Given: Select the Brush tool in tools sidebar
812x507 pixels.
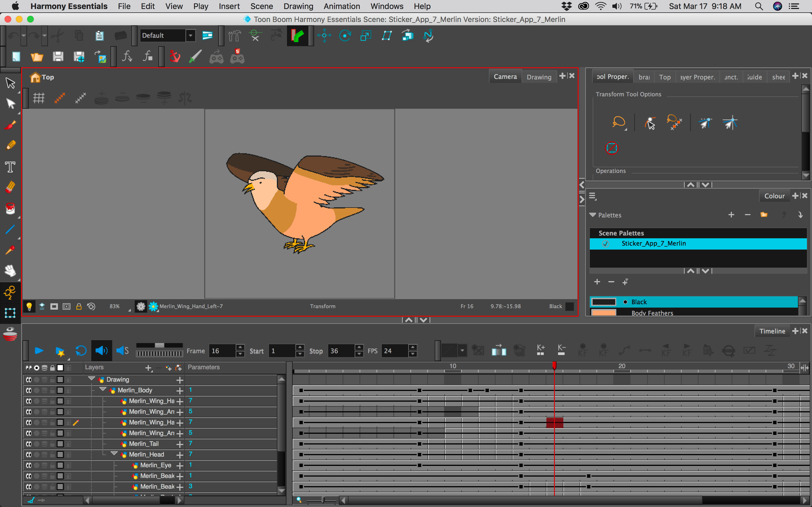Looking at the screenshot, I should (x=10, y=125).
